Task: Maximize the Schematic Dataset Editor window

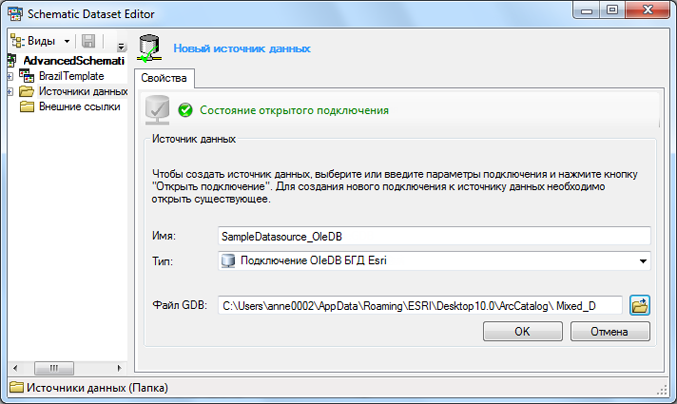Action: click(x=612, y=10)
